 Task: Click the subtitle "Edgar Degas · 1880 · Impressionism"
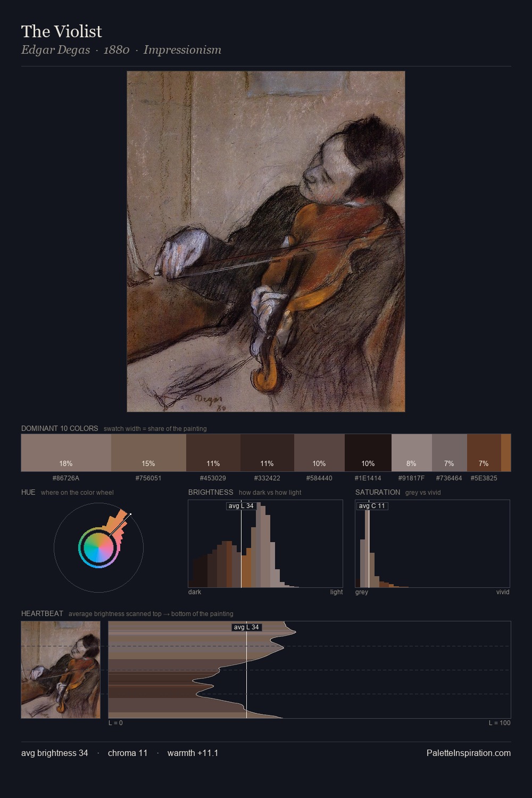(x=121, y=50)
